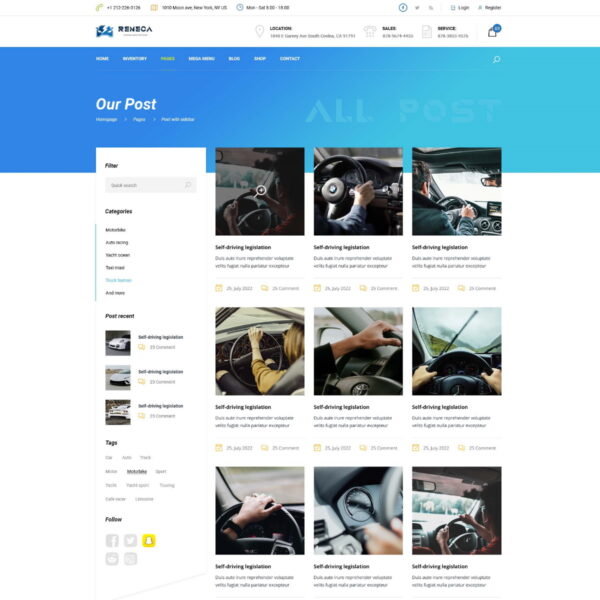Select the Motorbike category

click(115, 229)
